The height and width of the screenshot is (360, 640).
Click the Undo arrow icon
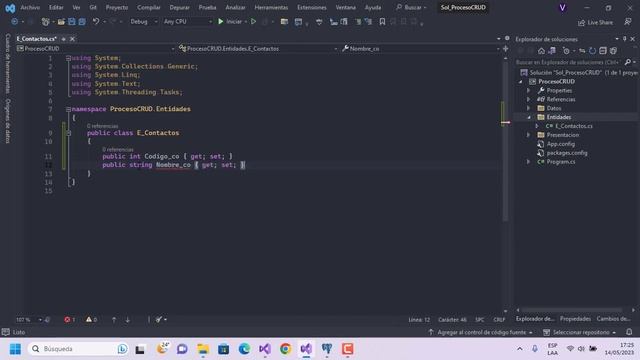(x=96, y=21)
